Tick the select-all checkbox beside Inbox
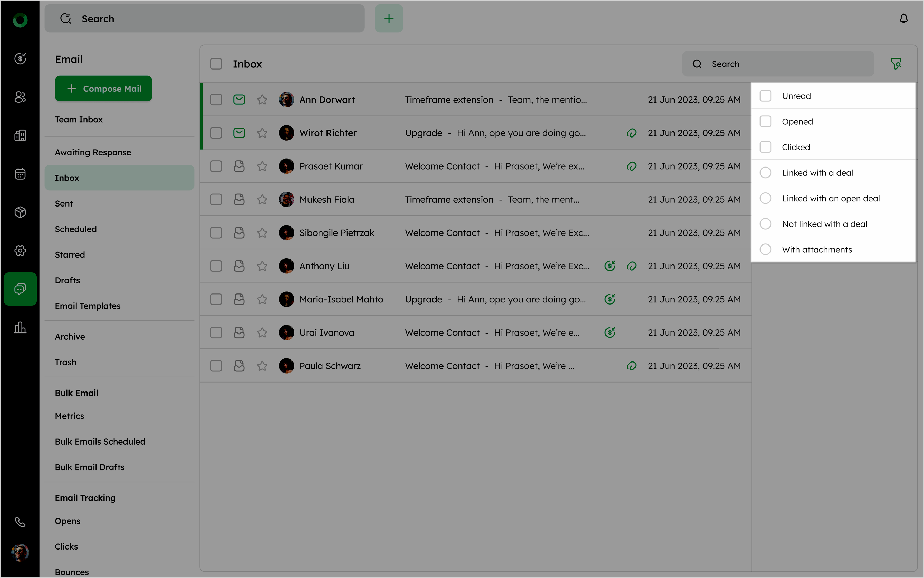 216,64
